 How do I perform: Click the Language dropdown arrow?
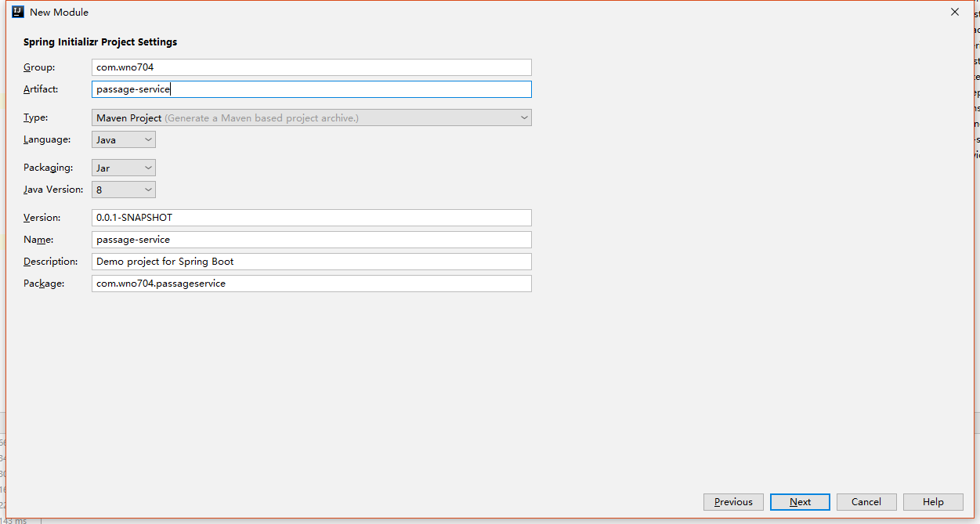(148, 139)
